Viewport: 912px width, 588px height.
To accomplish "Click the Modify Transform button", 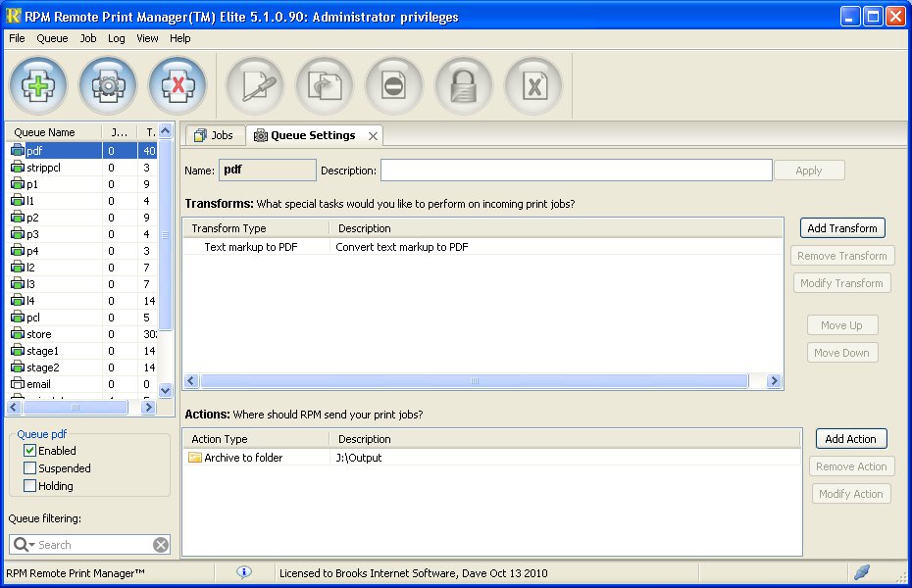I will (x=841, y=283).
